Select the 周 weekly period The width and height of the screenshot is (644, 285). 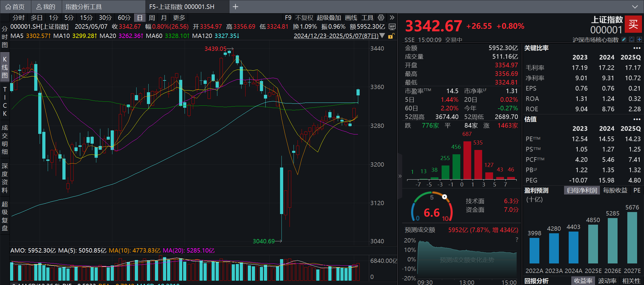(x=152, y=18)
